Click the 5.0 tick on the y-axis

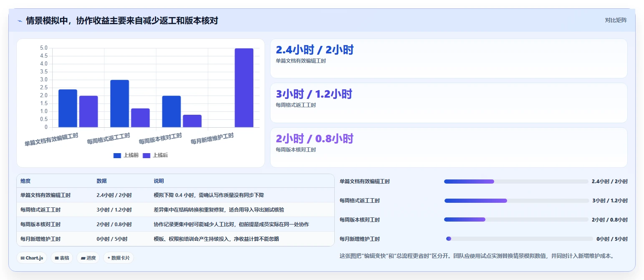(43, 48)
